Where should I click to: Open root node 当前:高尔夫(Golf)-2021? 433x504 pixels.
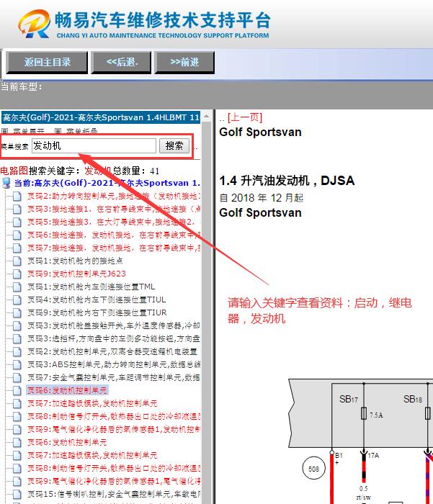(107, 183)
